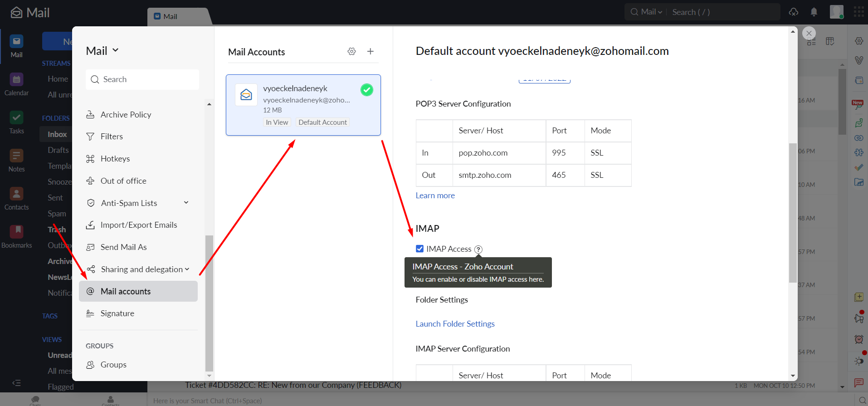868x406 pixels.
Task: Click smtp.zoho.com server cell
Action: [499, 175]
